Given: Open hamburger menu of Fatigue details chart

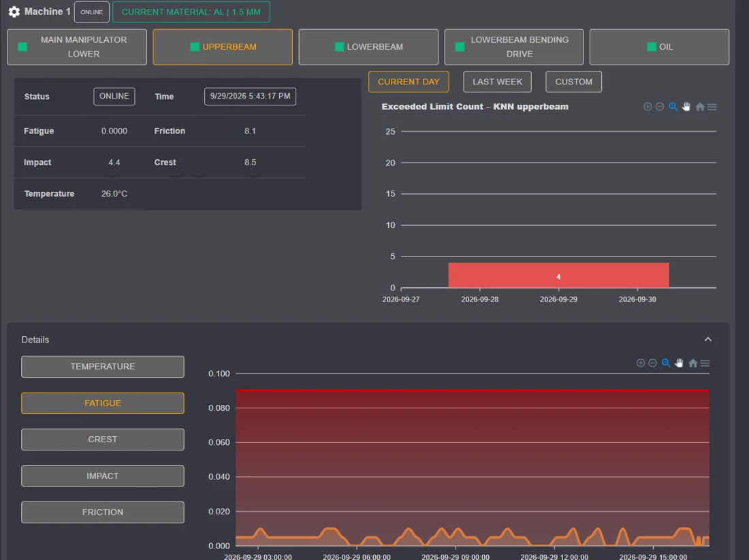Looking at the screenshot, I should coord(705,363).
